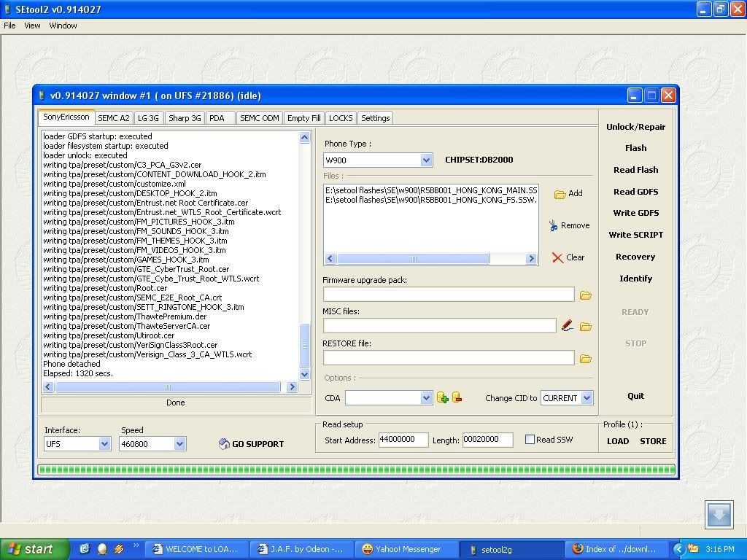The height and width of the screenshot is (560, 747).
Task: Click the Identify button
Action: point(635,279)
